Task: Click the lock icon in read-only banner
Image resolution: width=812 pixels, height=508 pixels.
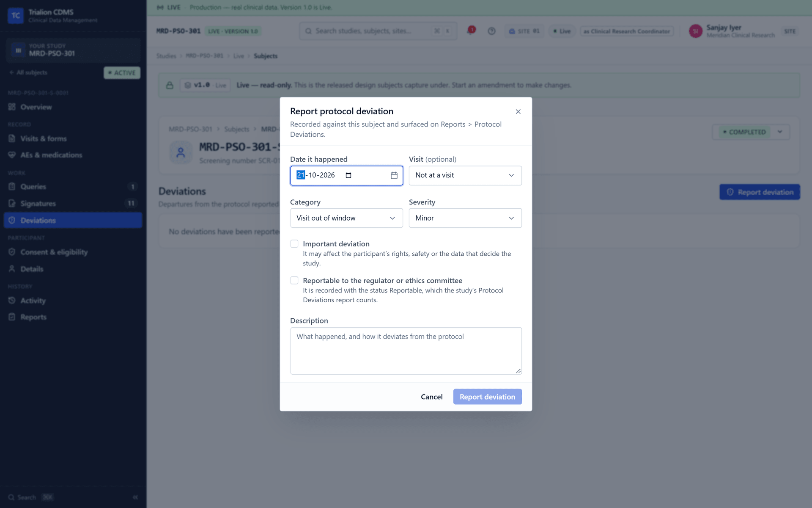Action: coord(170,85)
